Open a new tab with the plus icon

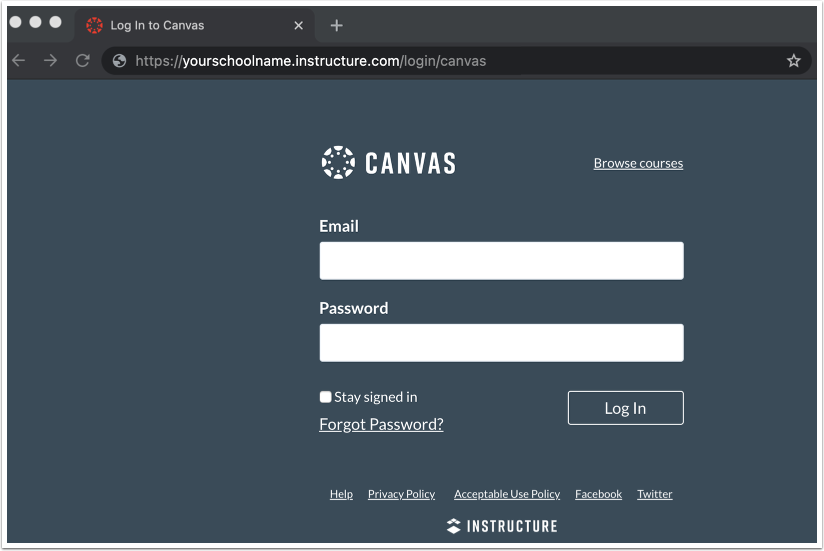336,25
